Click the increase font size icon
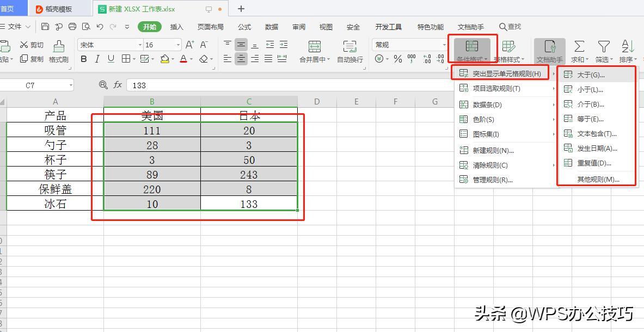The image size is (644, 332). [x=189, y=45]
